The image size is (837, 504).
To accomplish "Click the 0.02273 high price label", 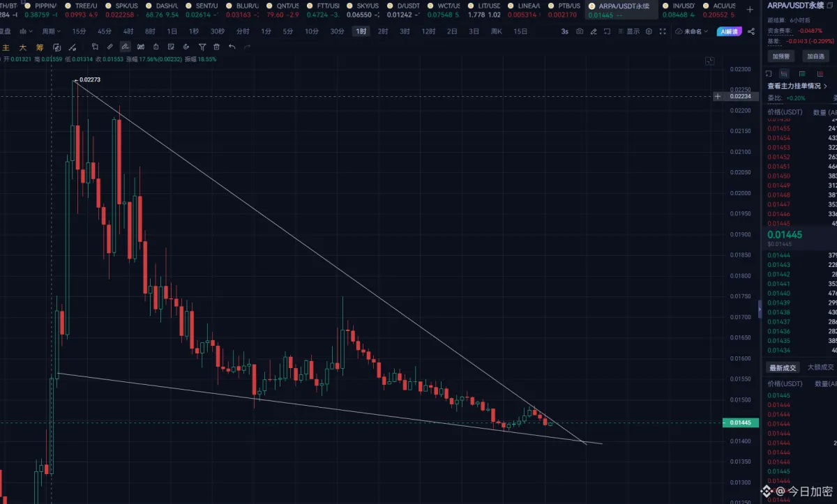I will click(89, 80).
